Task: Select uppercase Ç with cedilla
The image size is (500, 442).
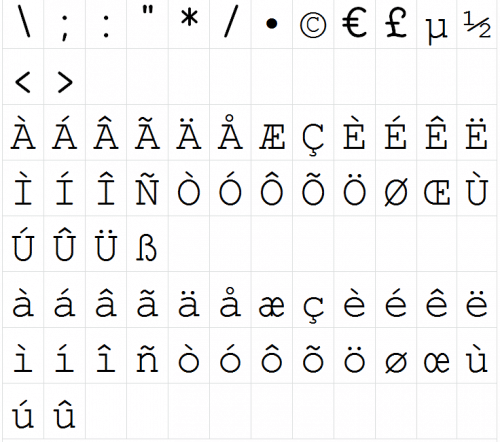Action: (313, 133)
